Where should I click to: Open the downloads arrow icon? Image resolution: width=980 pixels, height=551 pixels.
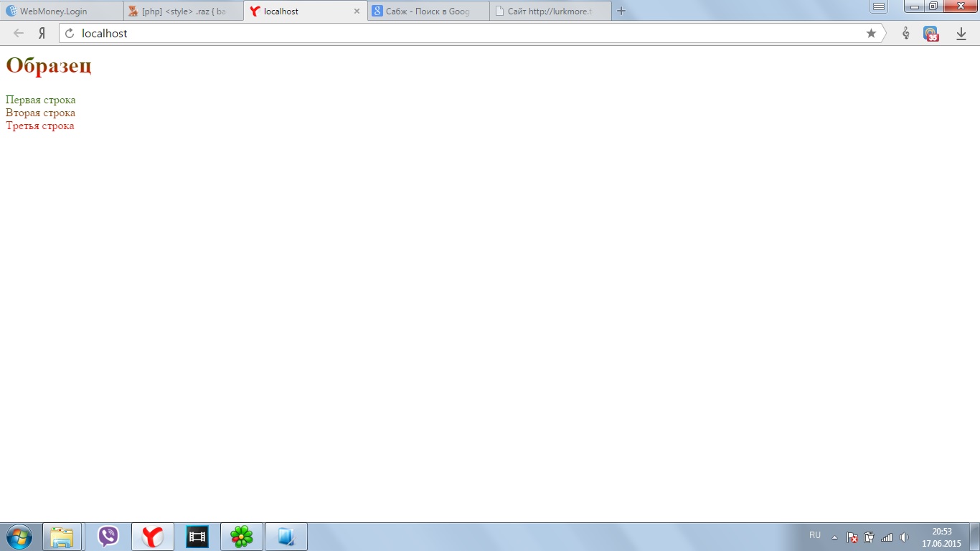coord(961,34)
